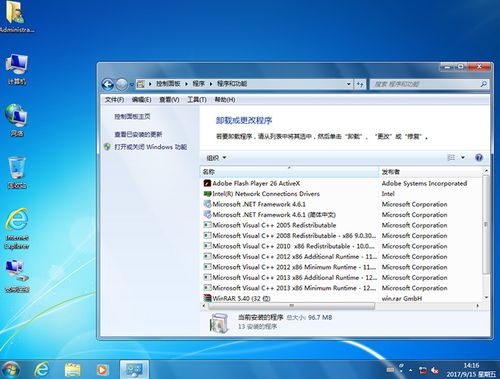Expand the address bar history dropdown

349,84
